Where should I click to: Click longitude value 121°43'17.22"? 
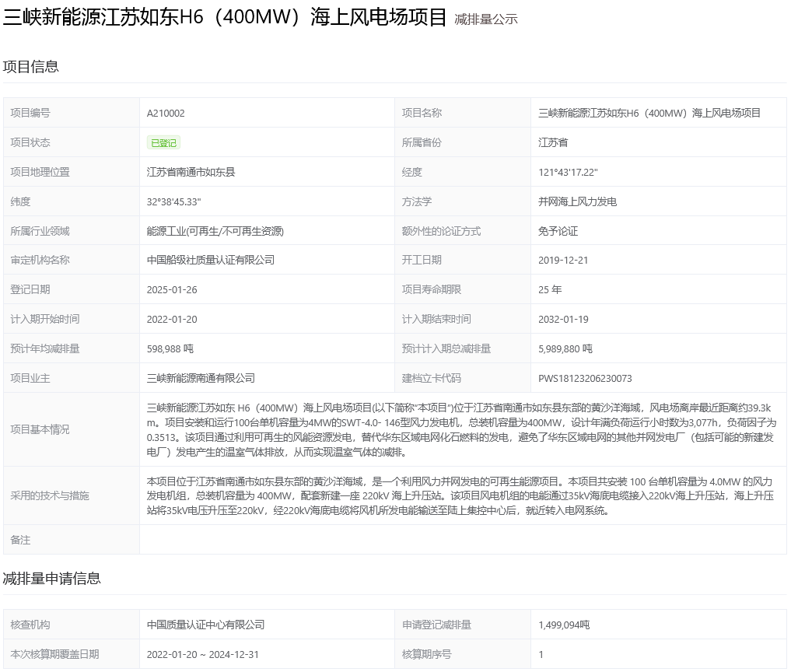point(568,172)
